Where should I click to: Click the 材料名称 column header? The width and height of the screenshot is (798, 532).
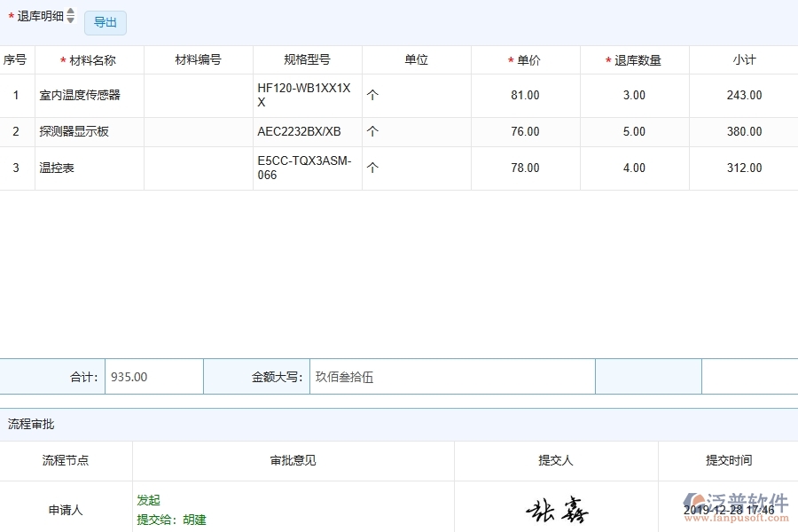coord(89,59)
